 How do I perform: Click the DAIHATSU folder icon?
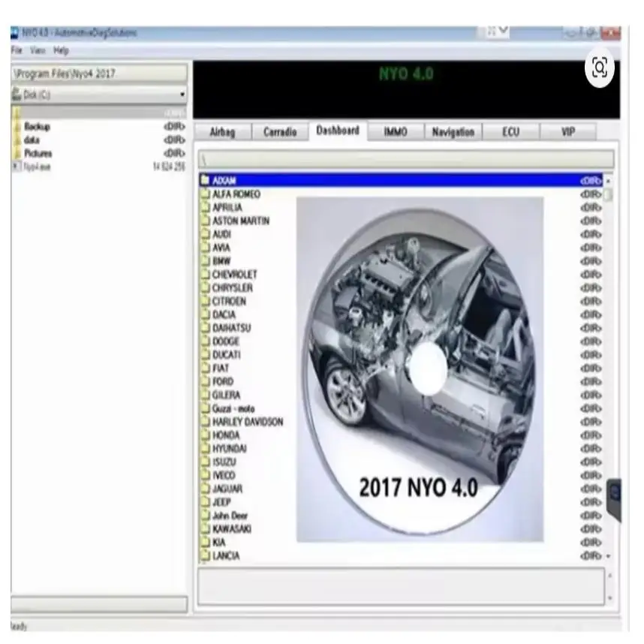[205, 328]
